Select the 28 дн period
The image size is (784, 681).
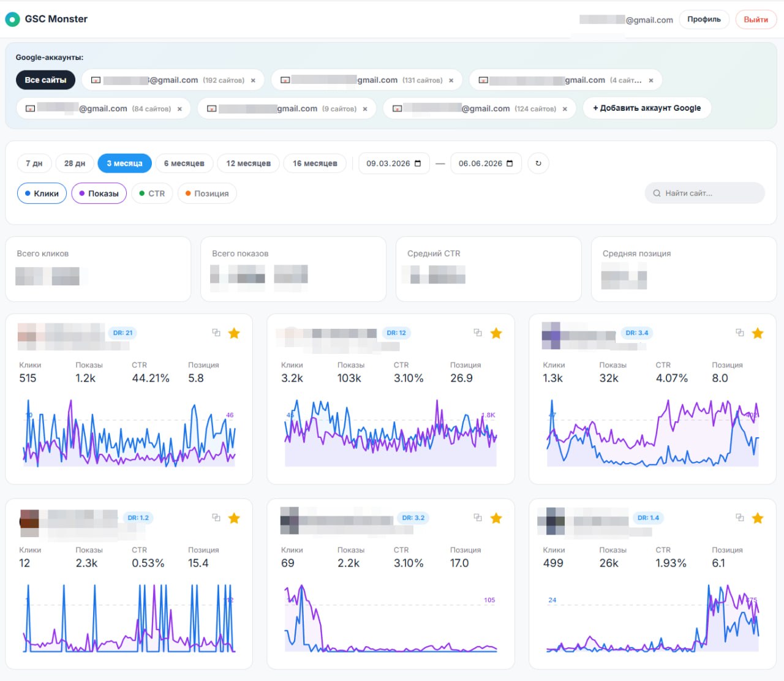[75, 164]
